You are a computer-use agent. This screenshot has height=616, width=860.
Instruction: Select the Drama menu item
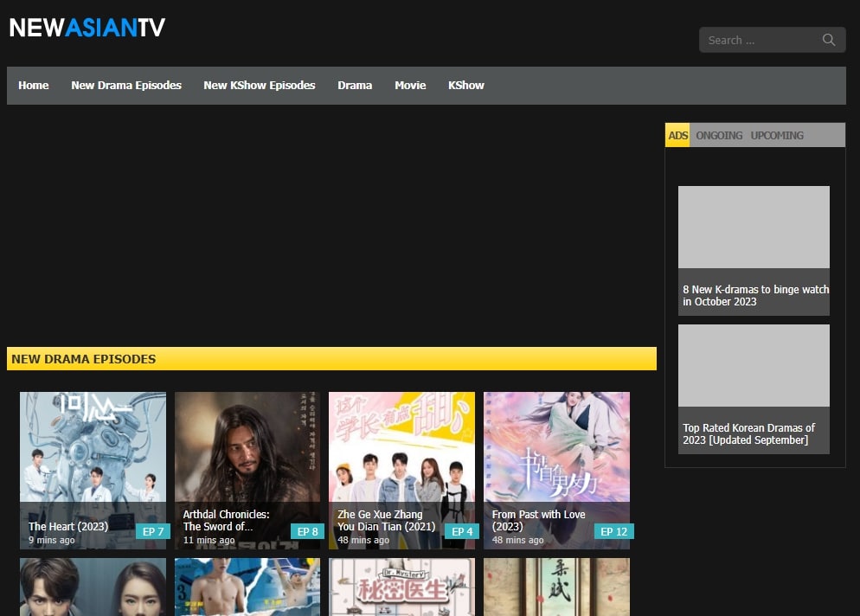click(355, 86)
